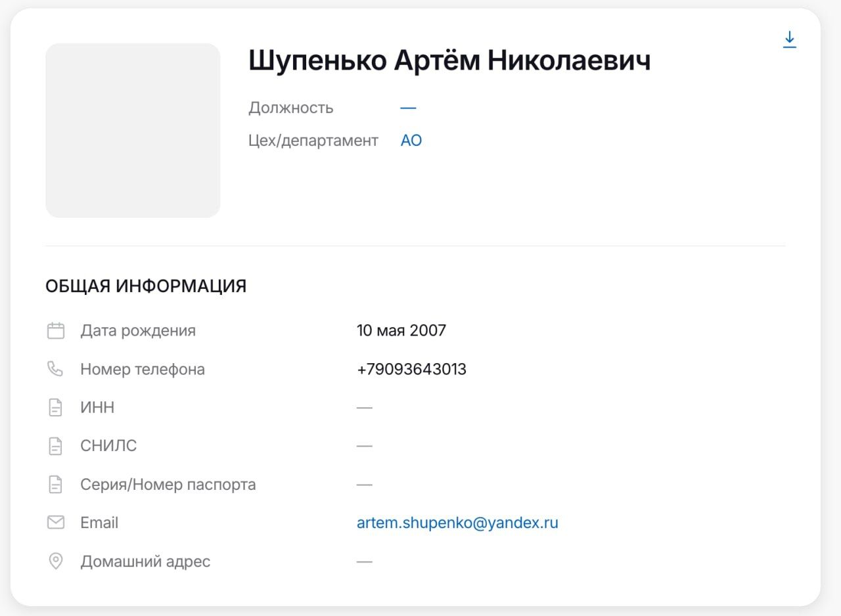Click the phone icon beside Номер телефона
Viewport: 841px width, 616px height.
pyautogui.click(x=56, y=369)
